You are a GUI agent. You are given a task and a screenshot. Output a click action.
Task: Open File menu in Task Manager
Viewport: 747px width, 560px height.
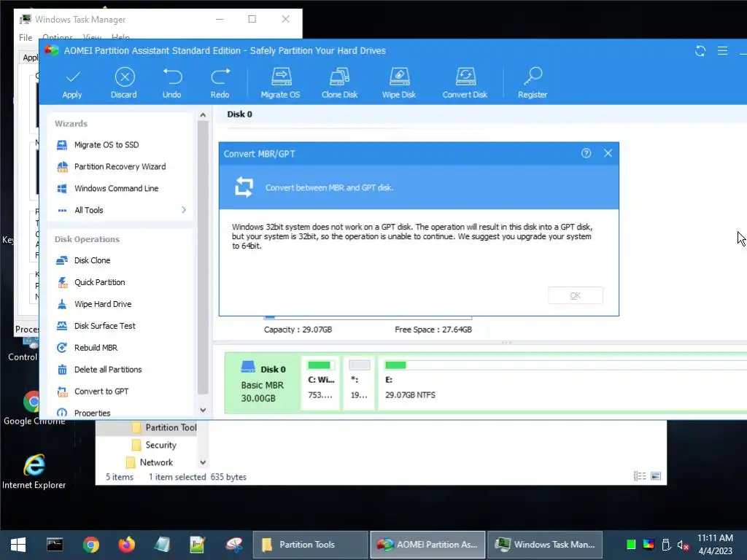[x=26, y=38]
